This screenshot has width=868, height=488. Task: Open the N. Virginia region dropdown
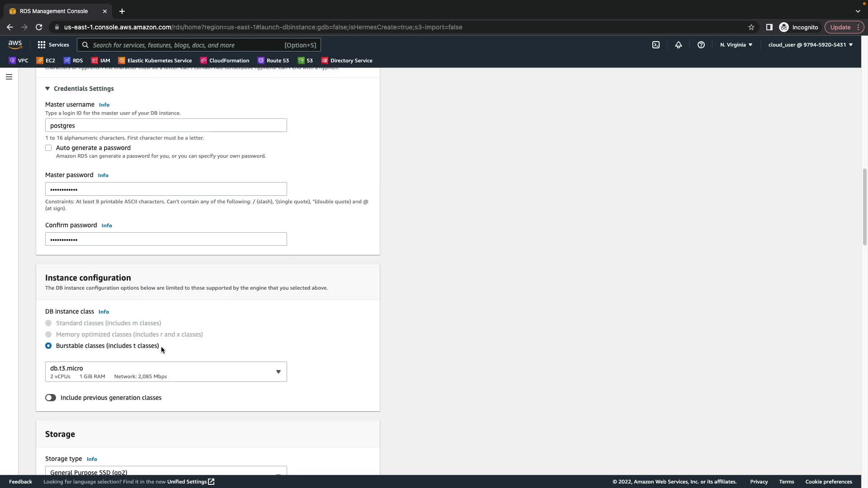[736, 45]
